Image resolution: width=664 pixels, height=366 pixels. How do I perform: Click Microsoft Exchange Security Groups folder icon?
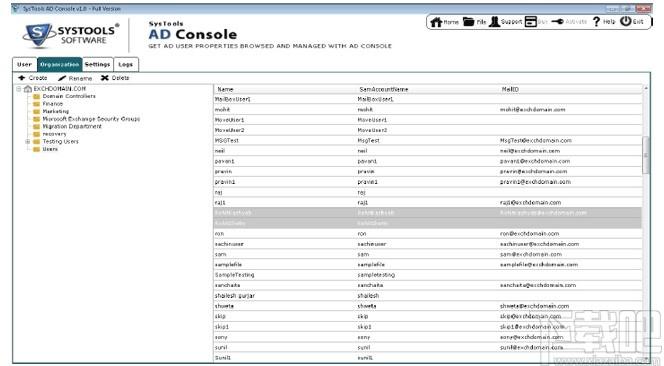pyautogui.click(x=37, y=119)
